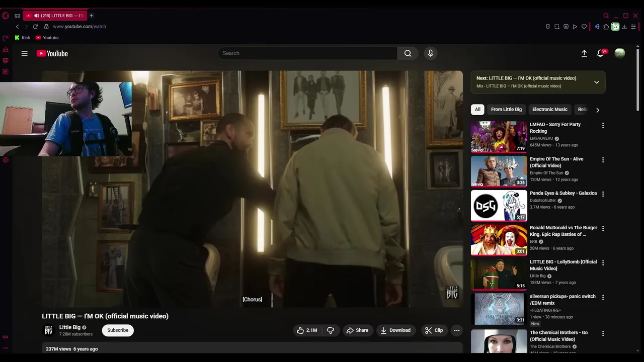Open the Opera GX main menu
This screenshot has height=362, width=644.
pos(6,16)
